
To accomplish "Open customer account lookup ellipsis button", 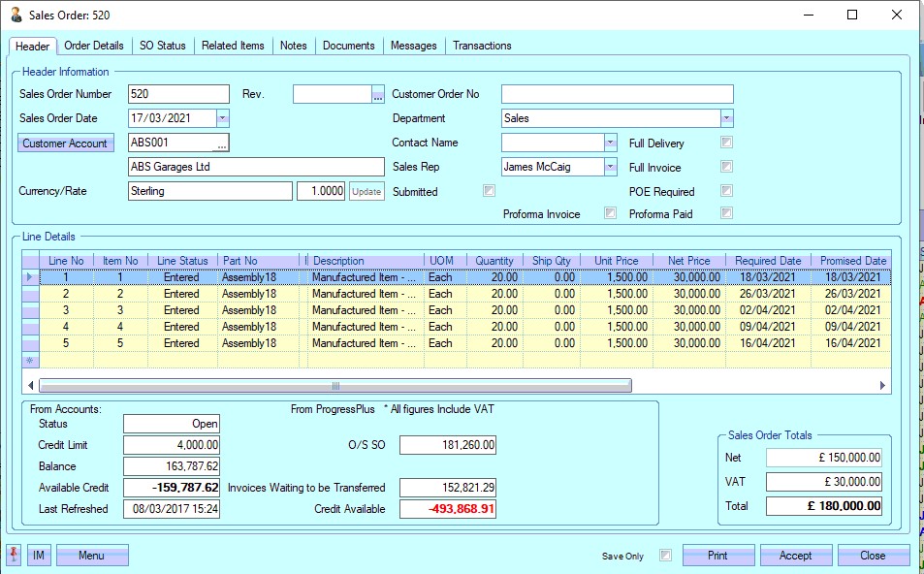I will [222, 143].
